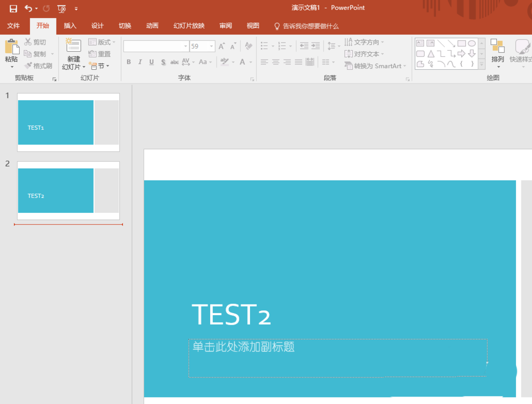Click 复制 copy button
The height and width of the screenshot is (404, 532).
pyautogui.click(x=35, y=54)
